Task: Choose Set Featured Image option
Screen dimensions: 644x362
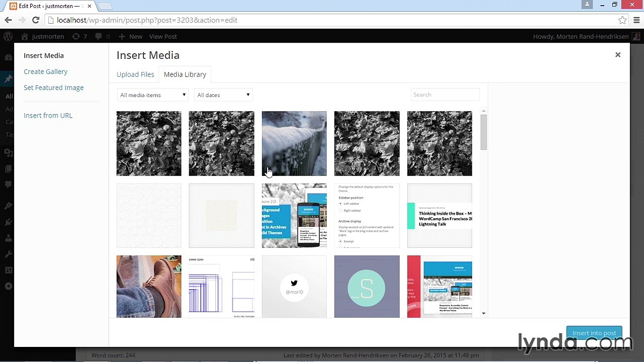Action: 53,87
